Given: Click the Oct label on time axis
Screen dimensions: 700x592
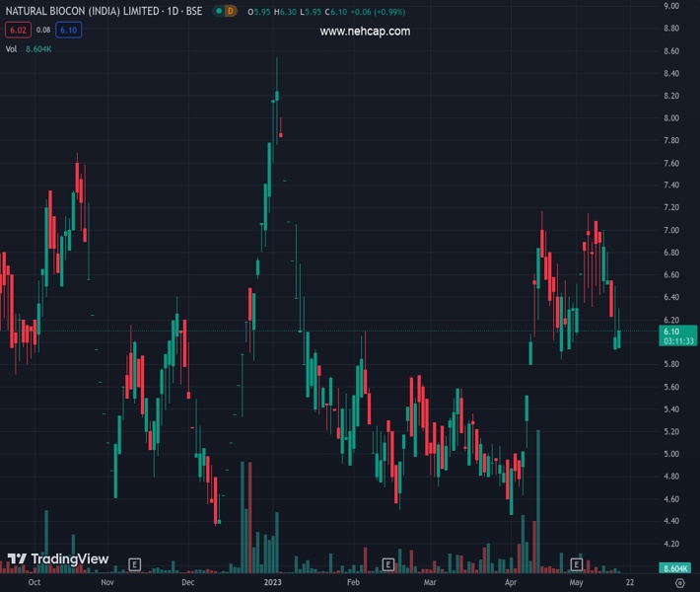Looking at the screenshot, I should click(x=35, y=583).
